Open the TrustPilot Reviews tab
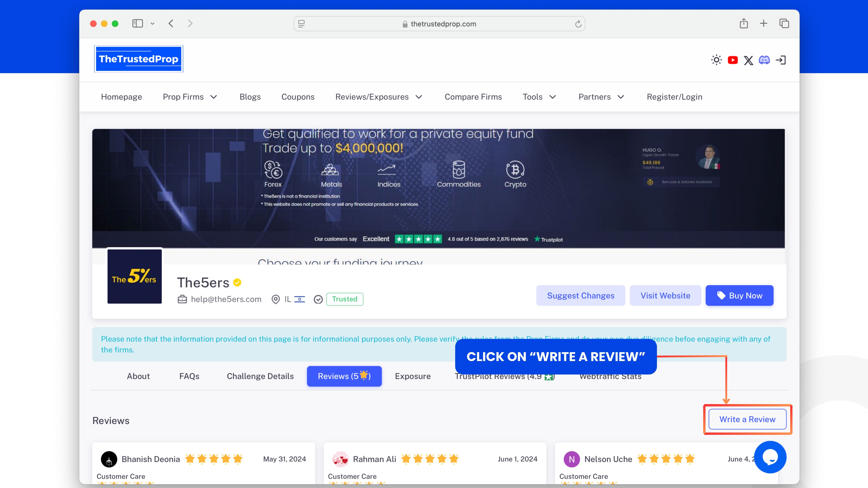 (505, 377)
